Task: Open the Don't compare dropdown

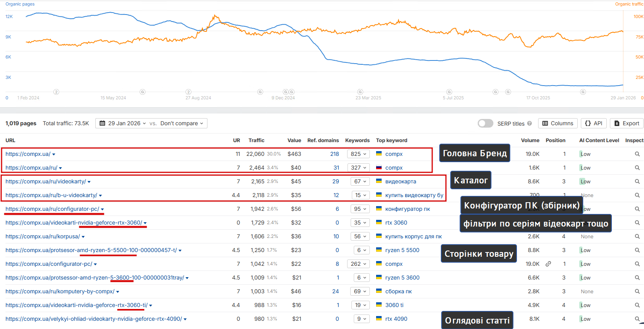Action: (x=182, y=123)
